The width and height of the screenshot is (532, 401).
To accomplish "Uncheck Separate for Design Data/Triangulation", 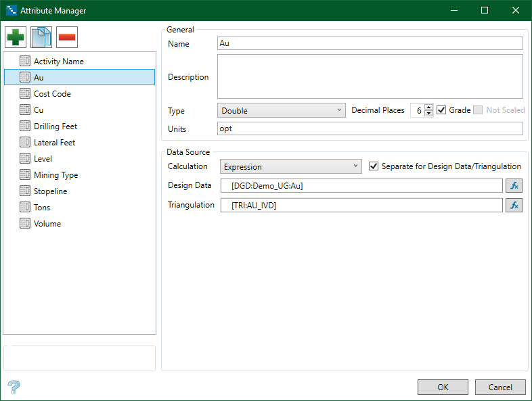I will coord(374,166).
